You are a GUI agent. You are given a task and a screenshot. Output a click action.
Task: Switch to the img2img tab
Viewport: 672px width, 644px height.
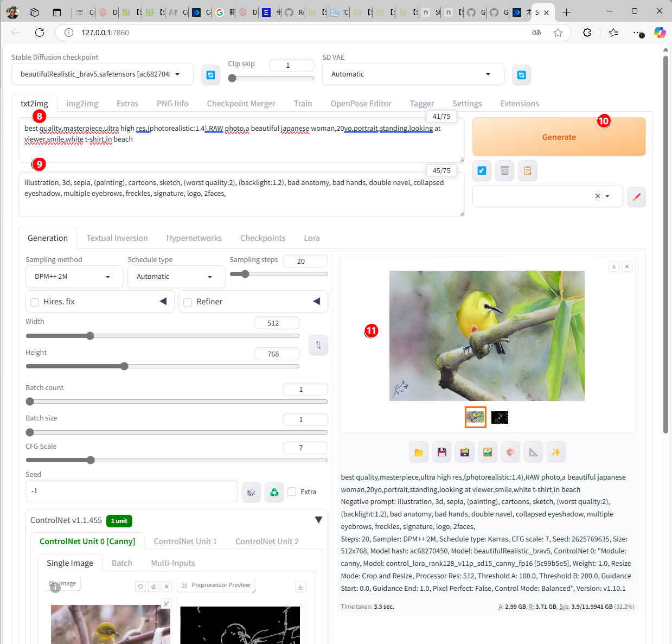tap(82, 104)
